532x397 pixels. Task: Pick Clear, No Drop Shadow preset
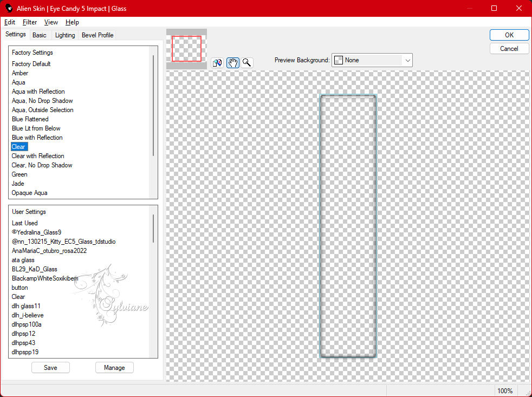pyautogui.click(x=42, y=165)
